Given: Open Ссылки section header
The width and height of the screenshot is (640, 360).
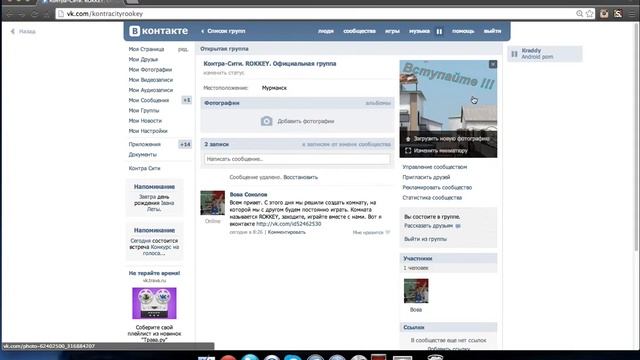Looking at the screenshot, I should click(x=448, y=327).
